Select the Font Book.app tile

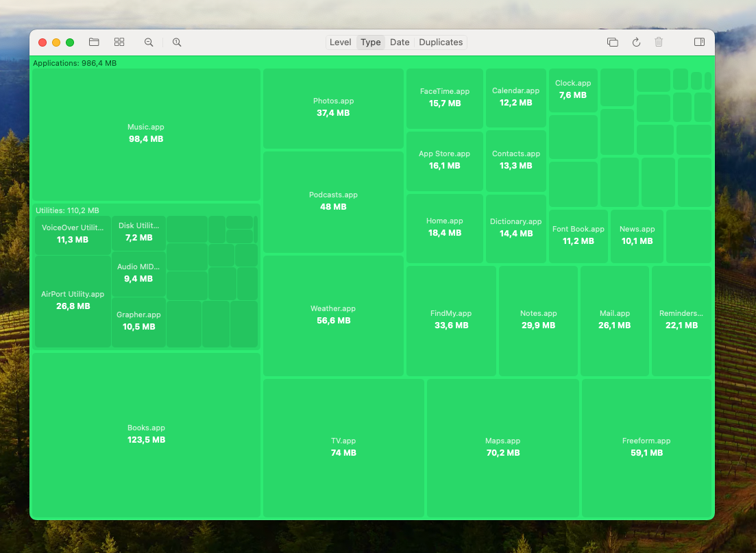(578, 236)
